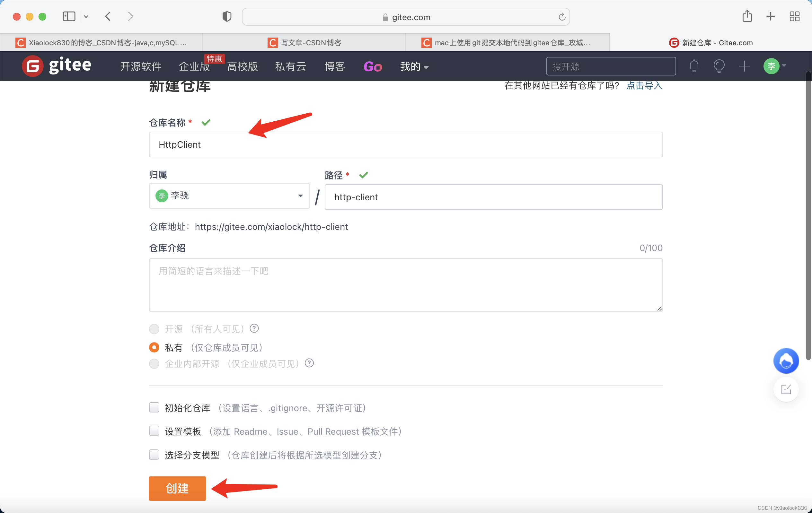Reload the page with the refresh icon
Screen dimensions: 812x513
pyautogui.click(x=561, y=16)
